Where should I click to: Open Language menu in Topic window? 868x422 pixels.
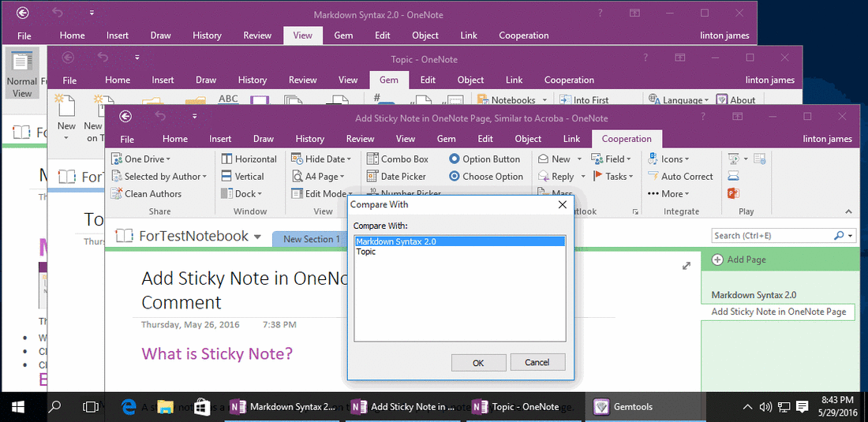679,100
